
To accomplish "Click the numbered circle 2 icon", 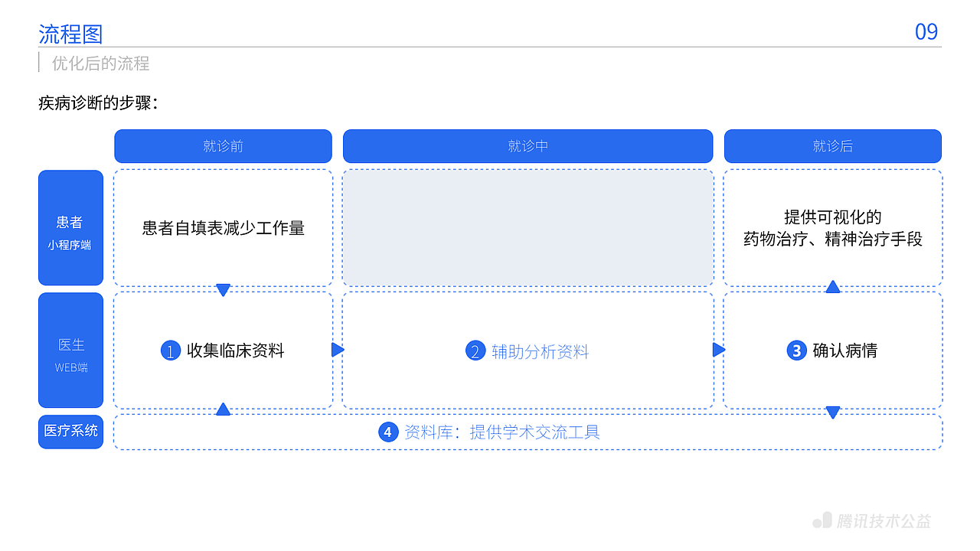I will pos(475,351).
